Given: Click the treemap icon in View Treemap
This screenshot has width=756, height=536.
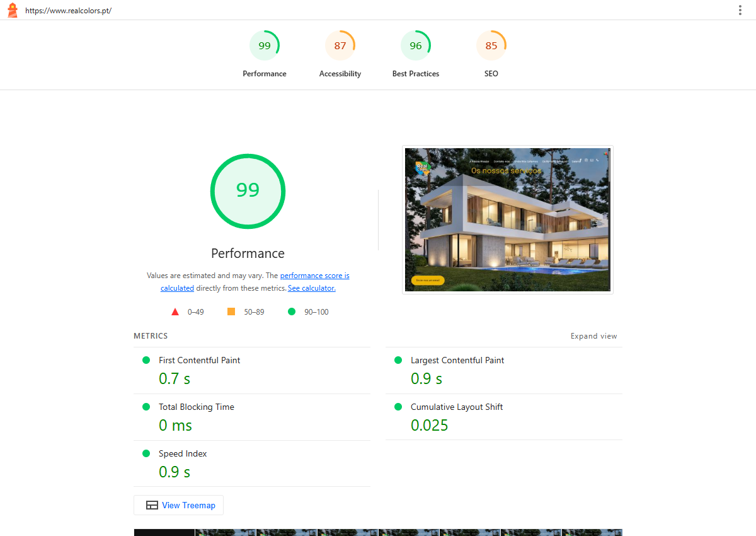Looking at the screenshot, I should click(152, 505).
